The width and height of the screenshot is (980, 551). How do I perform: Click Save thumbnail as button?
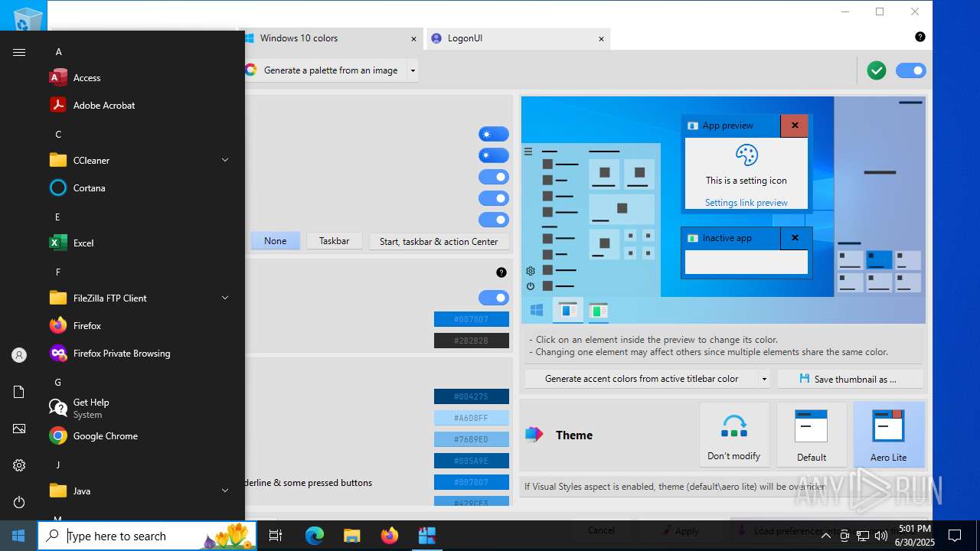(x=850, y=379)
